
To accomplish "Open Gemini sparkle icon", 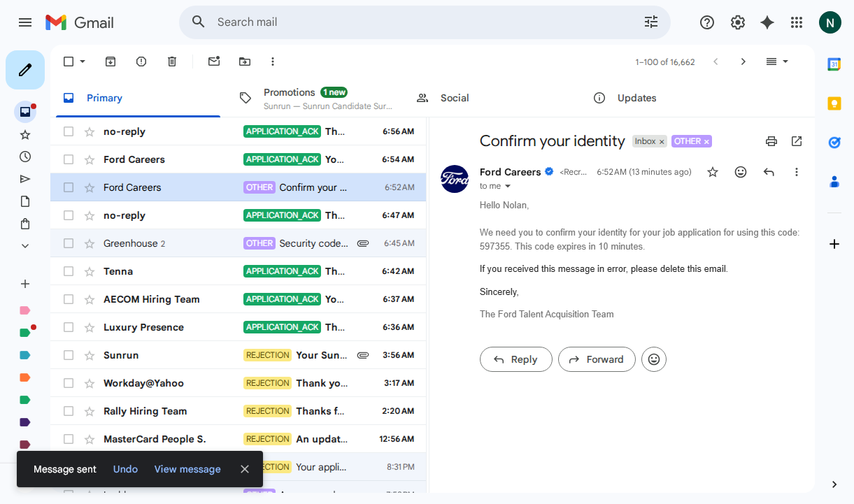I will [767, 22].
